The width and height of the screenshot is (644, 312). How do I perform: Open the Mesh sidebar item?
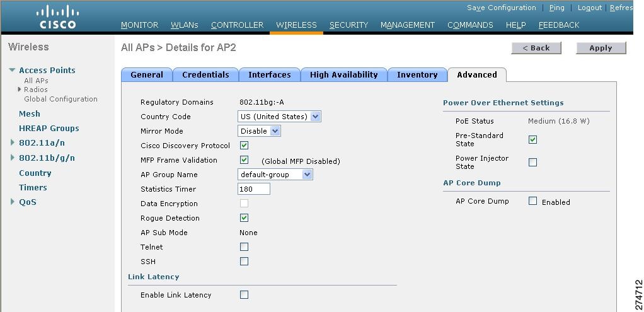30,114
